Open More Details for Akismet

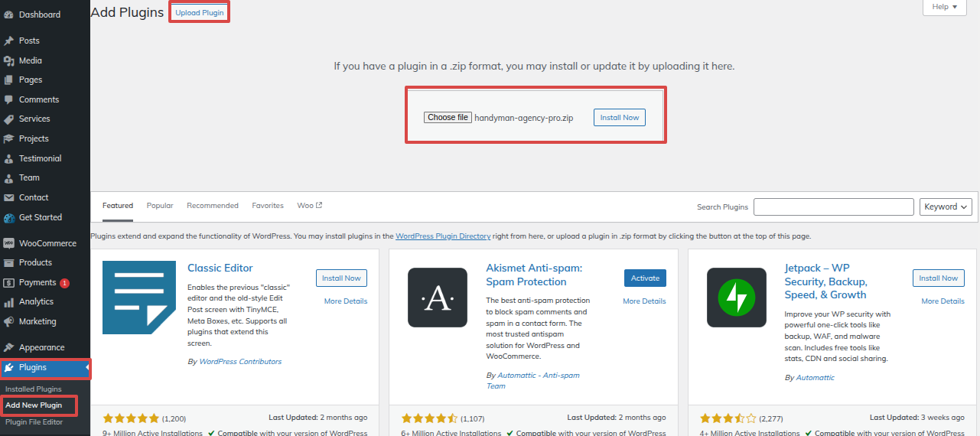point(644,301)
